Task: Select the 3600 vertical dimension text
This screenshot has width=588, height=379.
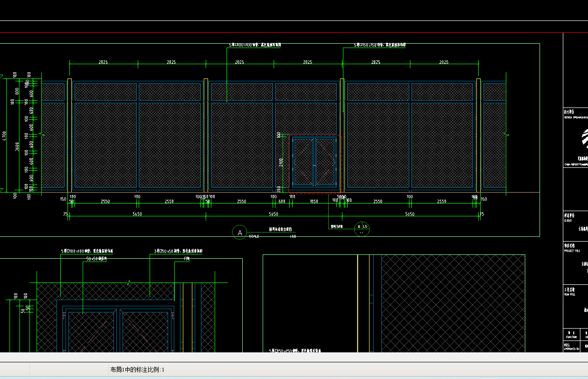Action: [17, 146]
